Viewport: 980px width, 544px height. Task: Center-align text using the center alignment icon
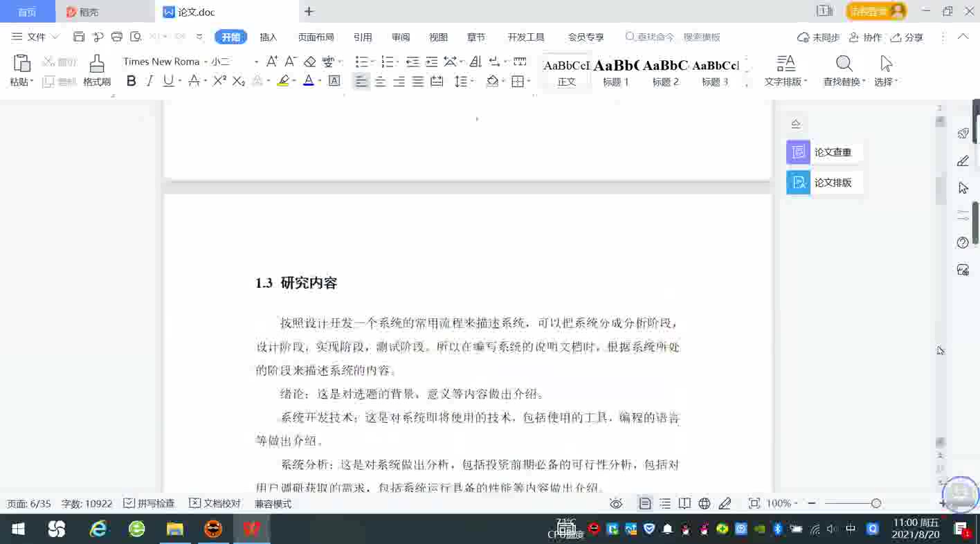click(x=380, y=82)
